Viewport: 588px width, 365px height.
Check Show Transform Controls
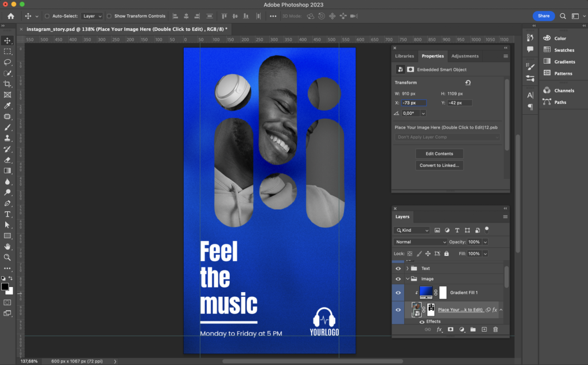tap(109, 16)
